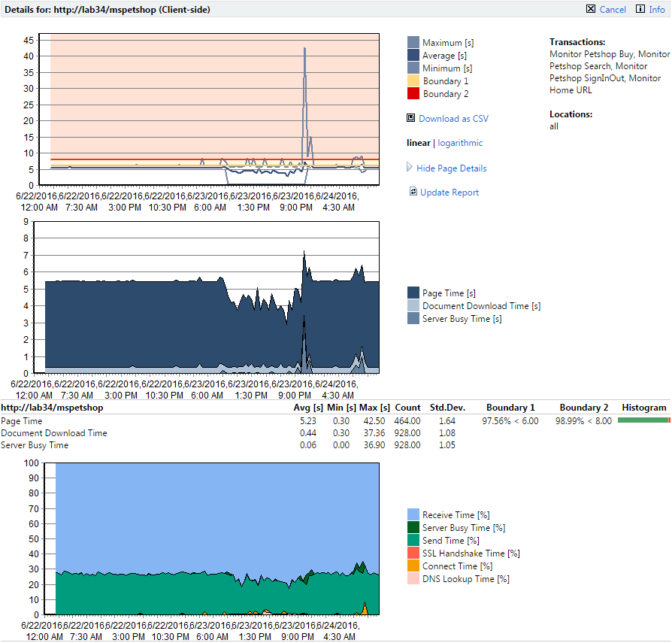
Task: Click the 42-second spike in the top chart
Action: pos(304,50)
